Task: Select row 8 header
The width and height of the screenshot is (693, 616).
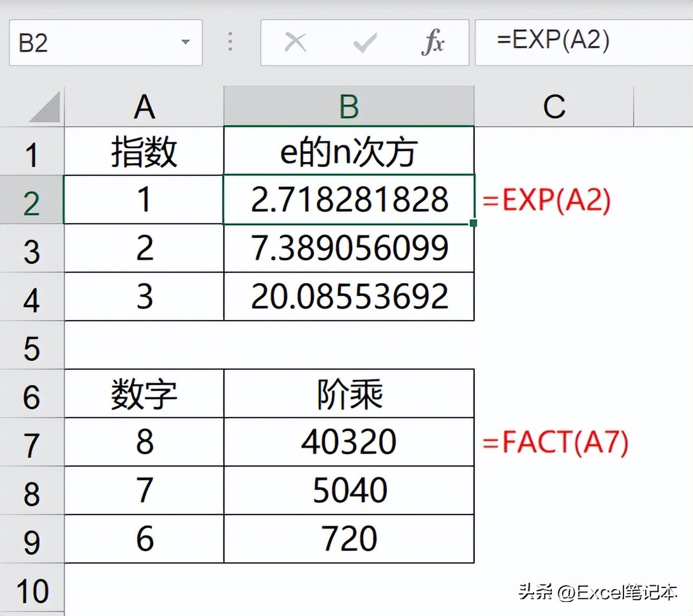Action: tap(32, 490)
